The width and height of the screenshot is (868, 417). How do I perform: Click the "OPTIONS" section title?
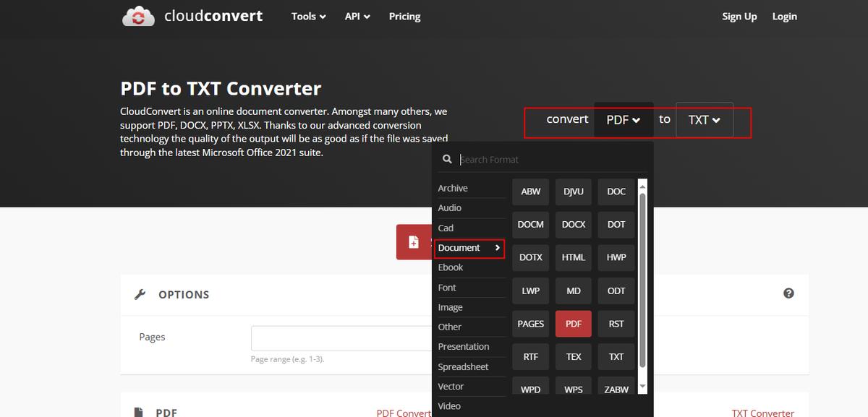184,294
